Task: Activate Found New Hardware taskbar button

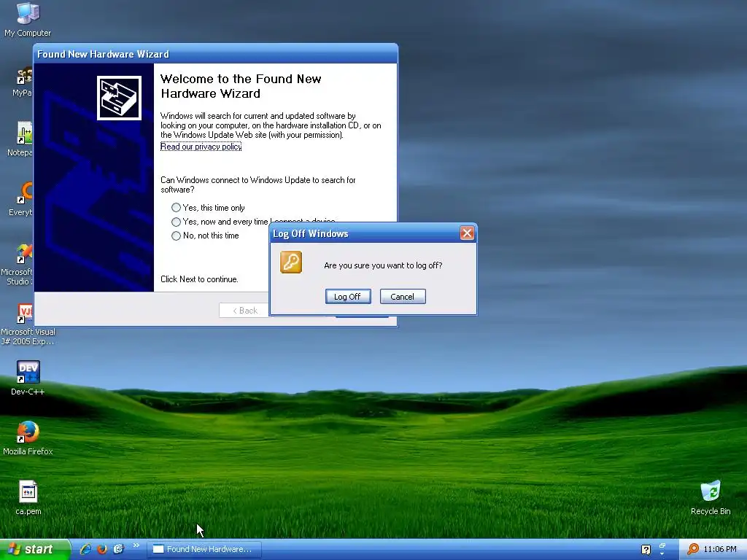Action: pyautogui.click(x=204, y=549)
